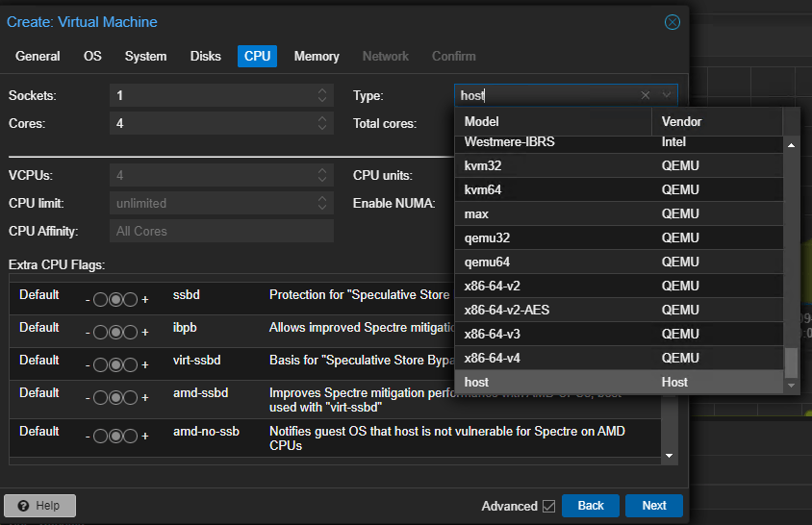The height and width of the screenshot is (525, 812).
Task: Set ssbd flag to default radio
Action: click(116, 299)
